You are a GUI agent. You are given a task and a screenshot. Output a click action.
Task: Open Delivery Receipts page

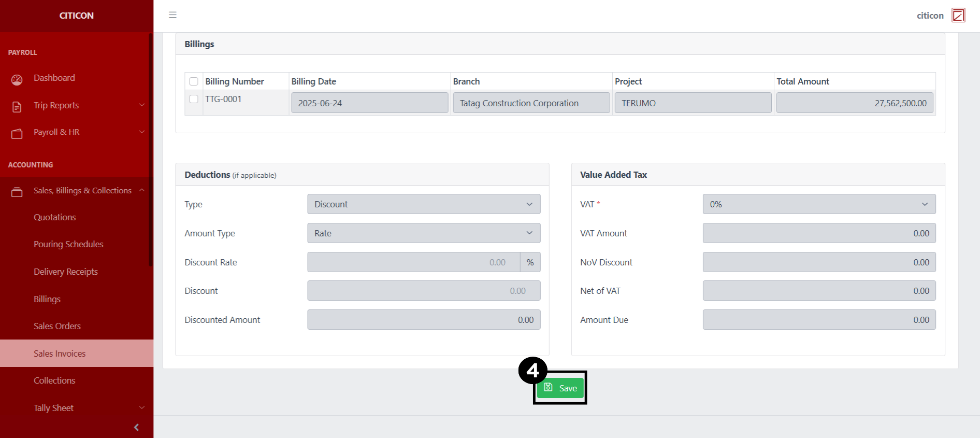click(66, 272)
